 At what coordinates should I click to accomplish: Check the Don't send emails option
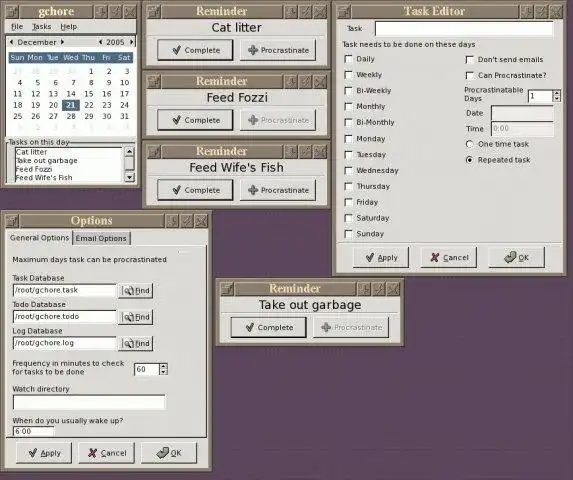point(470,60)
